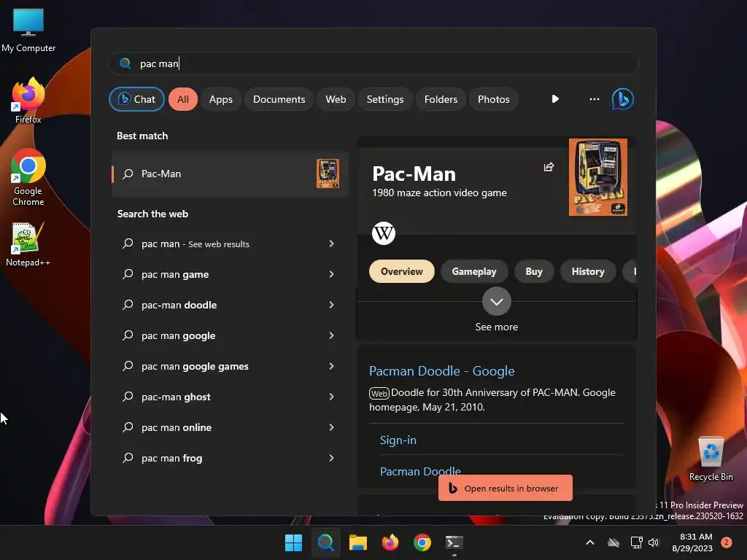Switch to the Chat filter
Viewport: 747px width, 560px height.
(136, 99)
